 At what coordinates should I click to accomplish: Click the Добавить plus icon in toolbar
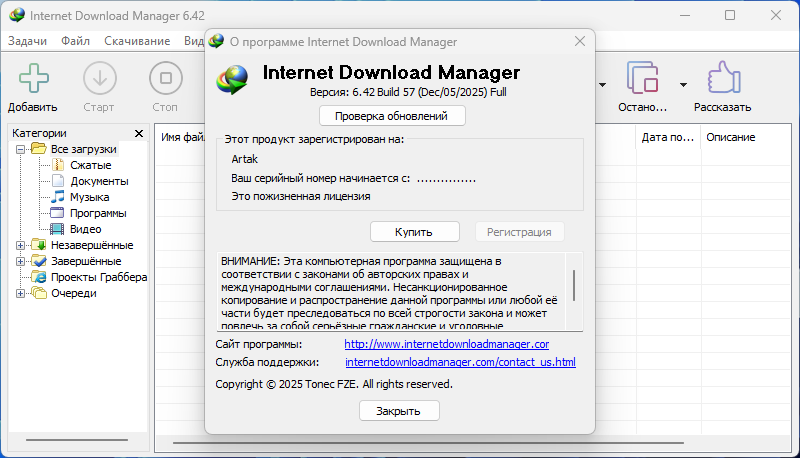34,78
